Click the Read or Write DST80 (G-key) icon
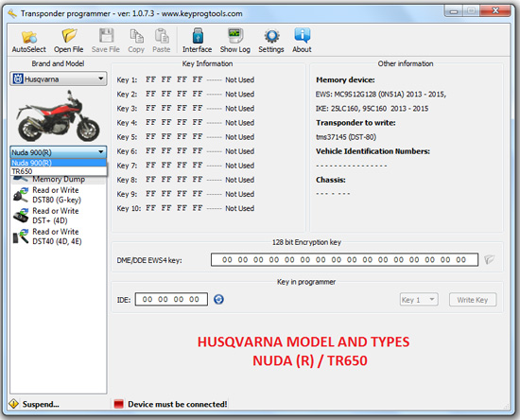 click(21, 195)
